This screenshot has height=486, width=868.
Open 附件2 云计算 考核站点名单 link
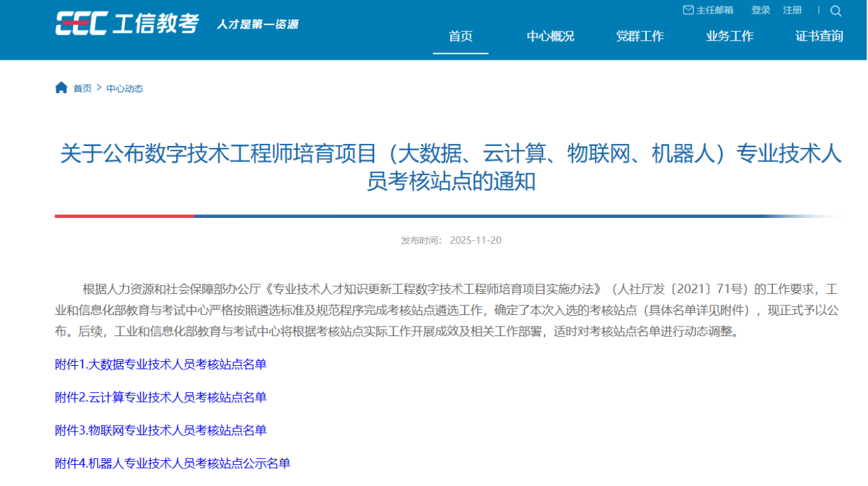(161, 397)
